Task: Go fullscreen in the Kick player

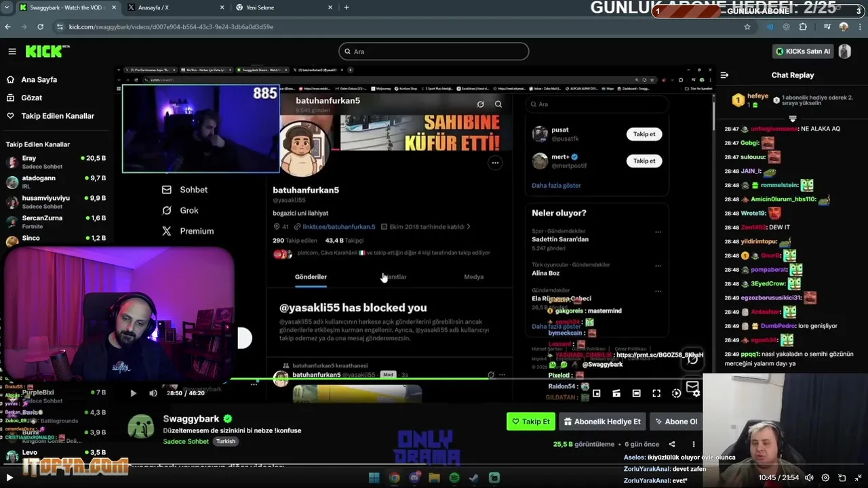Action: coord(656,393)
